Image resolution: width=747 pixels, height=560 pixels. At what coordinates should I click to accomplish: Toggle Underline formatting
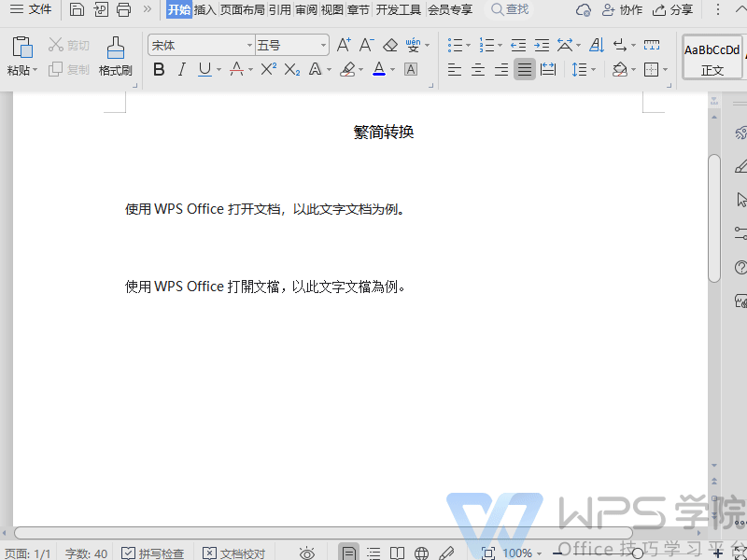coord(204,69)
